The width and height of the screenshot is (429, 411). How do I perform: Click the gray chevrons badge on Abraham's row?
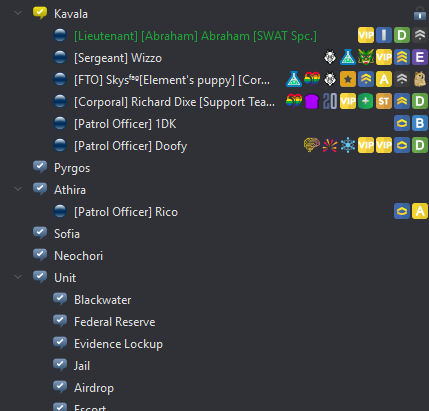tap(420, 35)
